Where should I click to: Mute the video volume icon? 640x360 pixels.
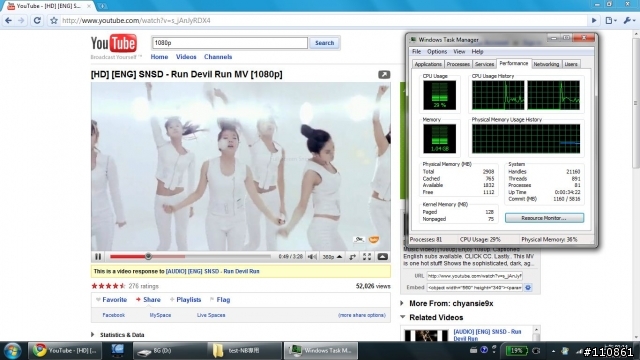[x=312, y=257]
